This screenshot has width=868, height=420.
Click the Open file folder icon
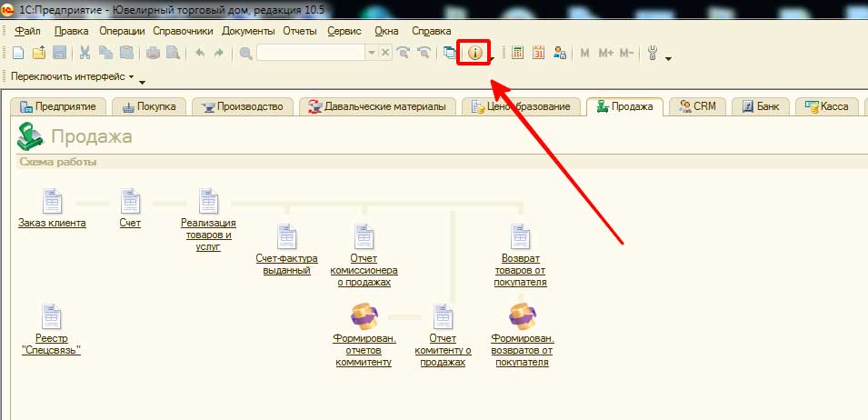39,53
